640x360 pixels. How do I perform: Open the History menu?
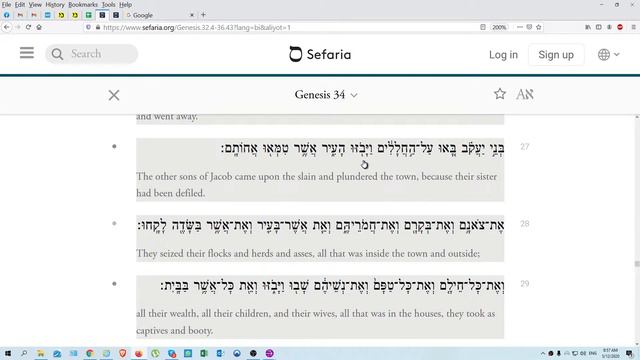click(x=55, y=4)
